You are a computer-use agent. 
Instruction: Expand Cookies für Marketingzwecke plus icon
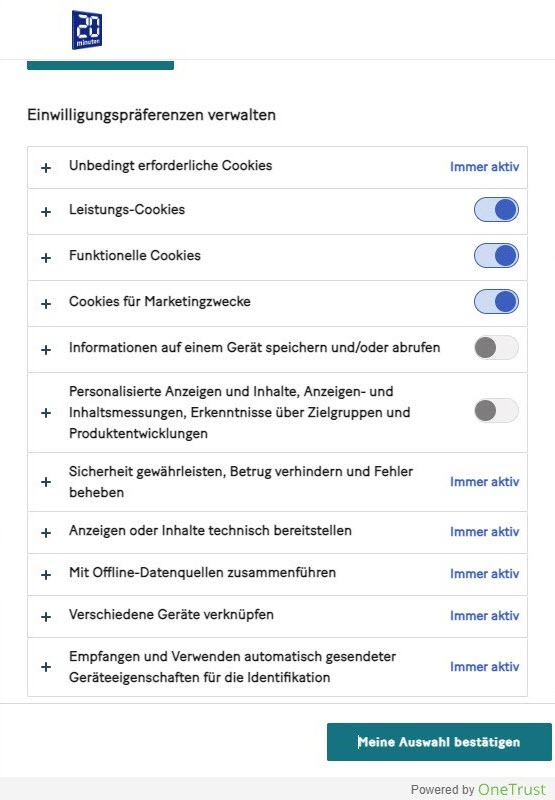(x=46, y=304)
